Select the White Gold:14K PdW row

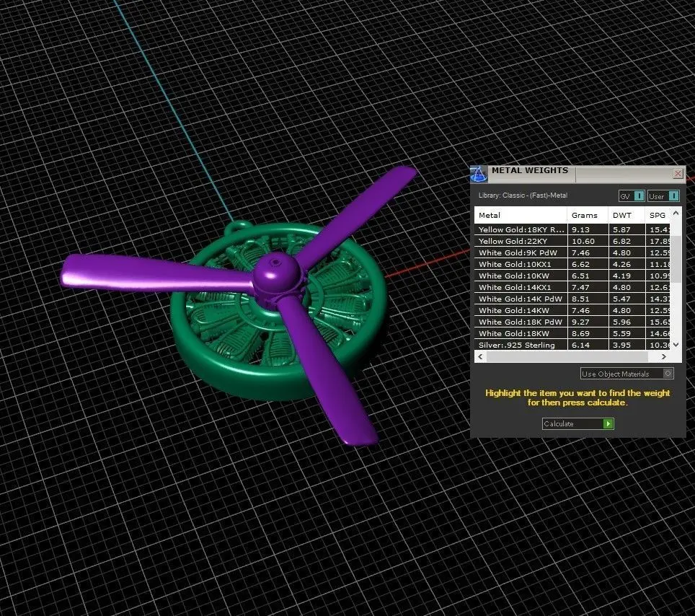[572, 299]
